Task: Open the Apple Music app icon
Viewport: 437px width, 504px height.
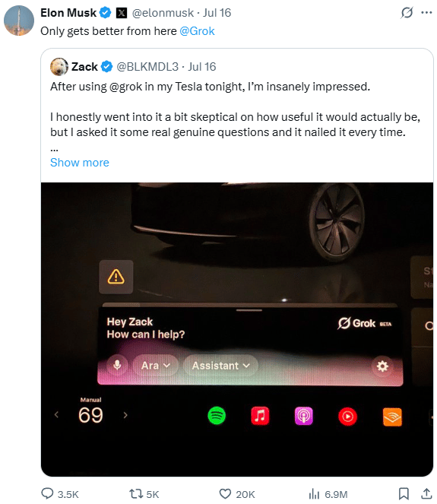Action: coord(260,416)
